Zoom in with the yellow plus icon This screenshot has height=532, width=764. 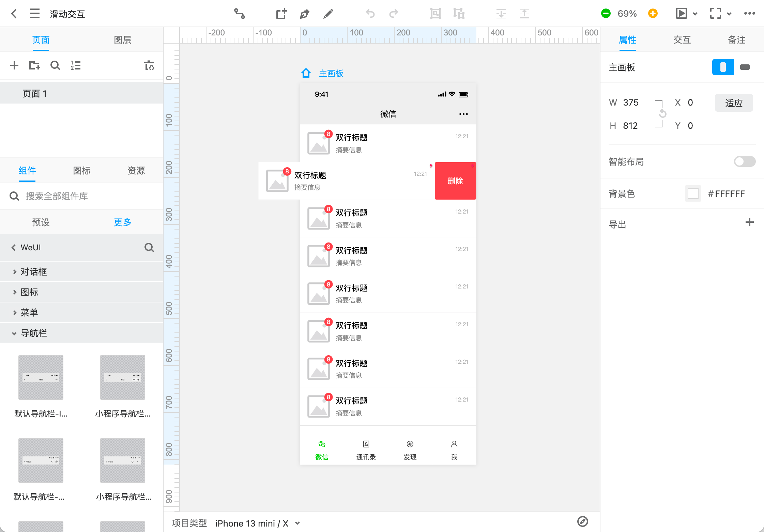(x=653, y=13)
